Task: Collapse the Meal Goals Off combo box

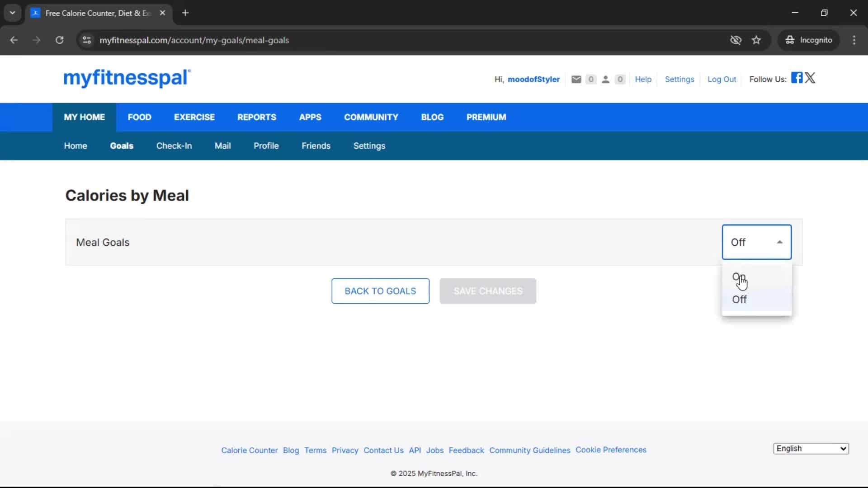Action: click(756, 242)
